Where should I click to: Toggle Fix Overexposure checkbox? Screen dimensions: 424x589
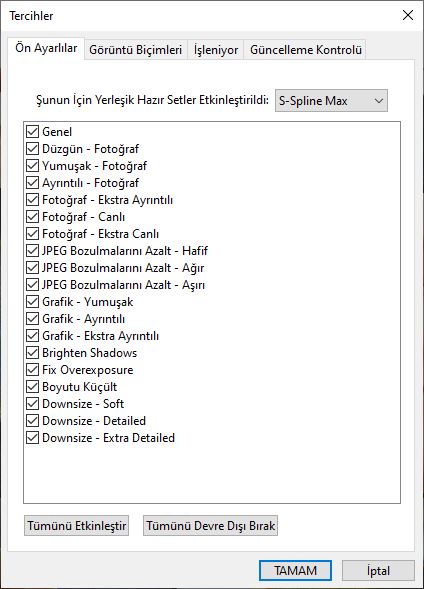click(33, 370)
